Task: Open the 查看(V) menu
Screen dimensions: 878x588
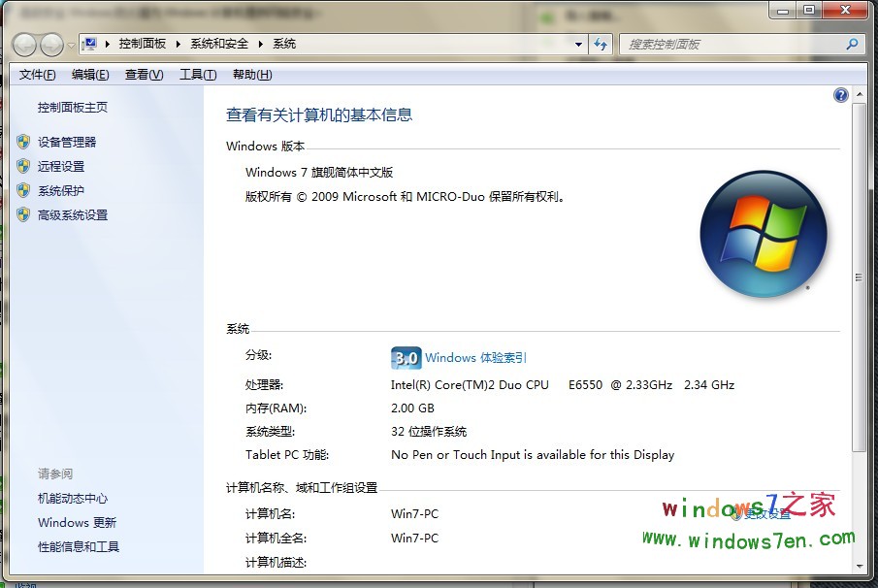Action: 144,75
